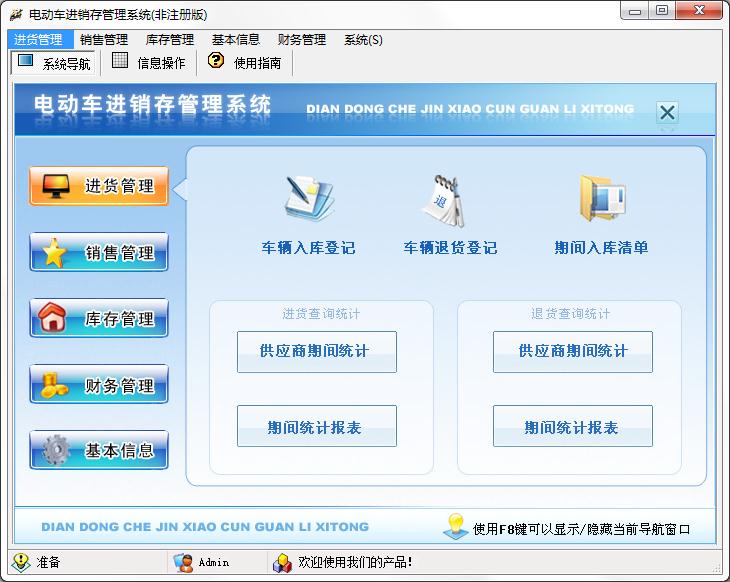Click the 退货查询统计 group label
The height and width of the screenshot is (582, 730).
(570, 314)
